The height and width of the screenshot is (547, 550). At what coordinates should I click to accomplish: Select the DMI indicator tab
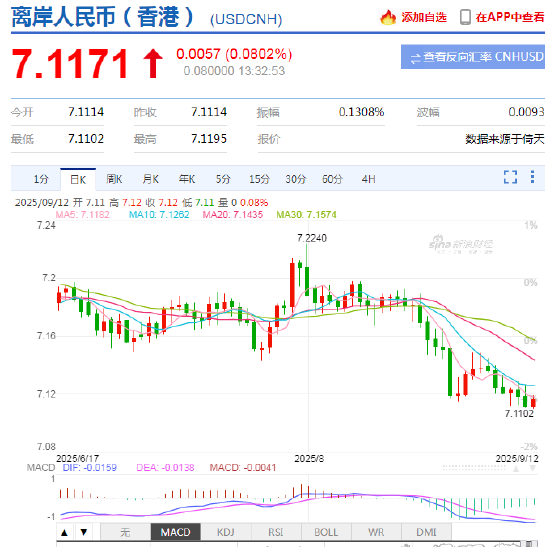pyautogui.click(x=427, y=532)
